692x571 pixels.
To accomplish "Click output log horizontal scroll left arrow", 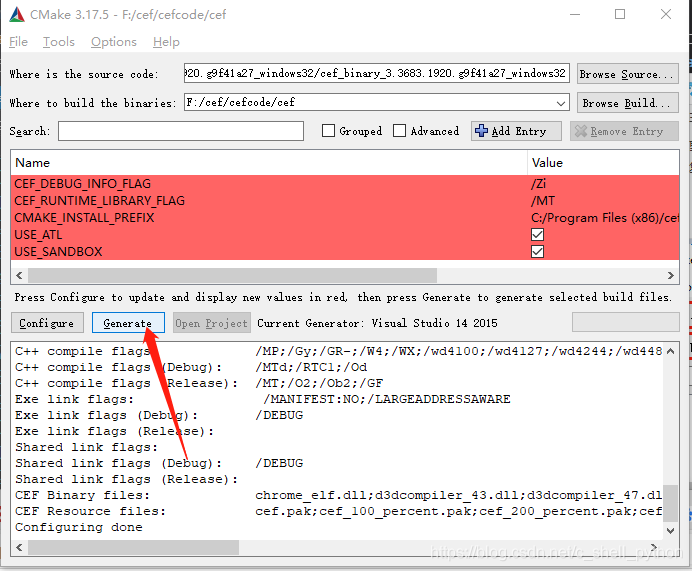I will (x=19, y=548).
